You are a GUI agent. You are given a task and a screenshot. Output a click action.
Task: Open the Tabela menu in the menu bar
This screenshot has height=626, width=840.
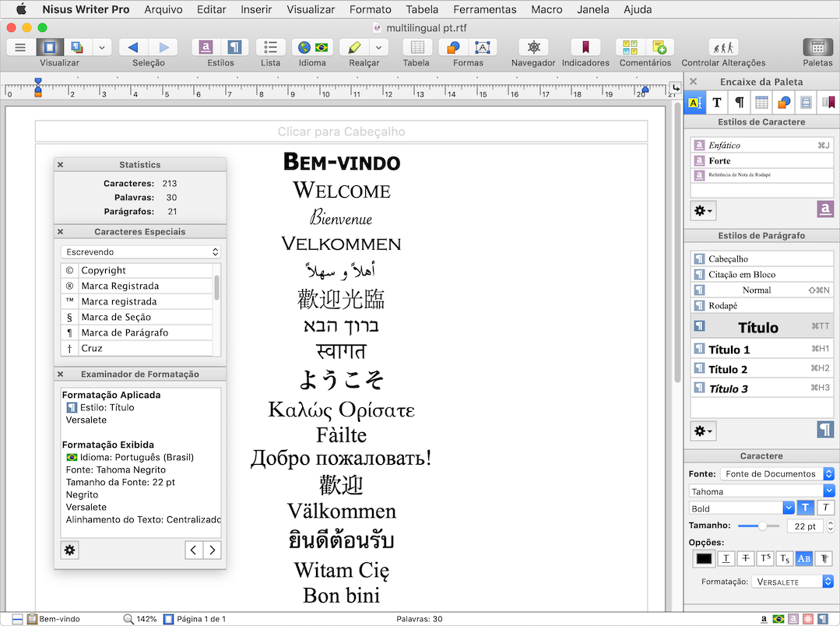coord(422,9)
